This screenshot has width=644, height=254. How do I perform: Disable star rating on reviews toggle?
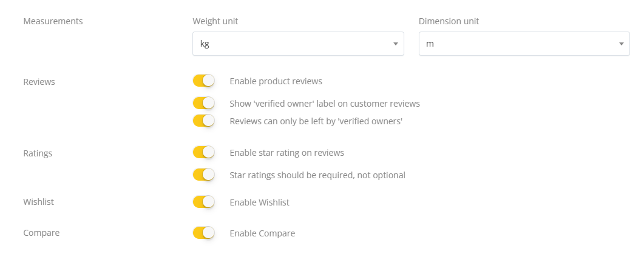pyautogui.click(x=203, y=152)
